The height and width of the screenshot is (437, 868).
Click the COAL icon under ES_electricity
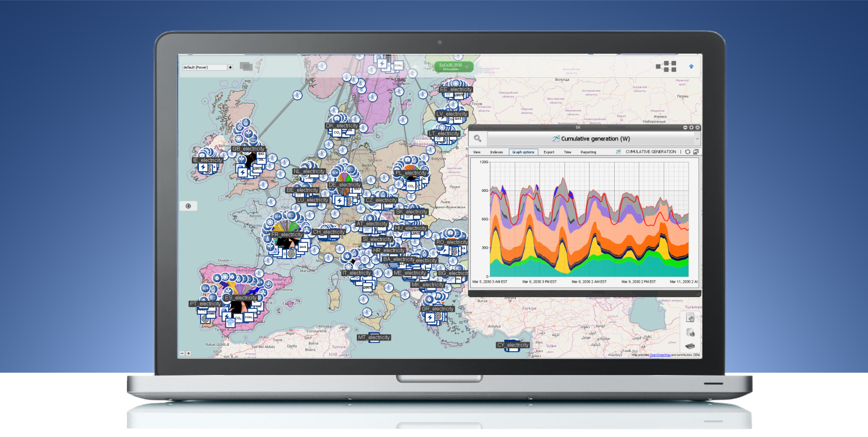pyautogui.click(x=249, y=316)
